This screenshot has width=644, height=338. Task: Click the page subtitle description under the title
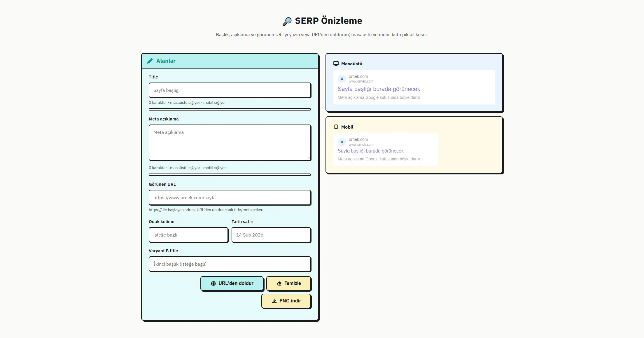tap(322, 34)
